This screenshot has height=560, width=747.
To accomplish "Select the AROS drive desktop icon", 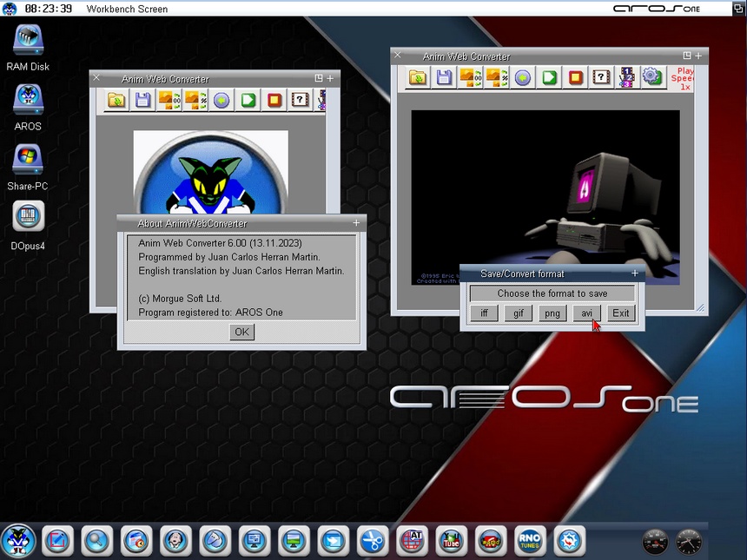I will click(28, 107).
